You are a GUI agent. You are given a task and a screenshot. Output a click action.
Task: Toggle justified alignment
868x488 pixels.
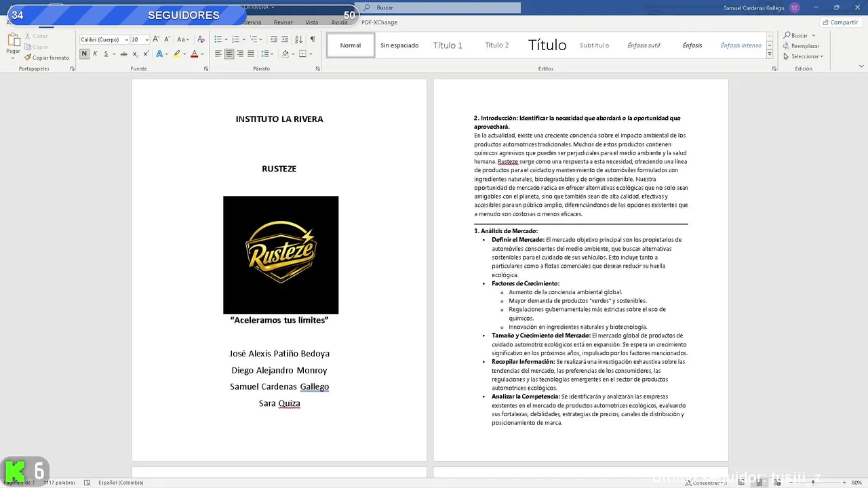pyautogui.click(x=251, y=54)
